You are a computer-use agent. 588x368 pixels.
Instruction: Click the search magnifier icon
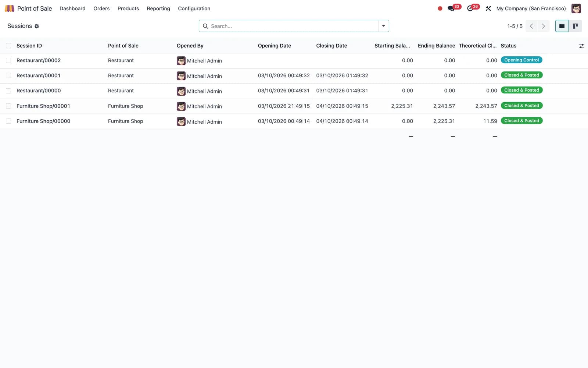[x=205, y=26]
